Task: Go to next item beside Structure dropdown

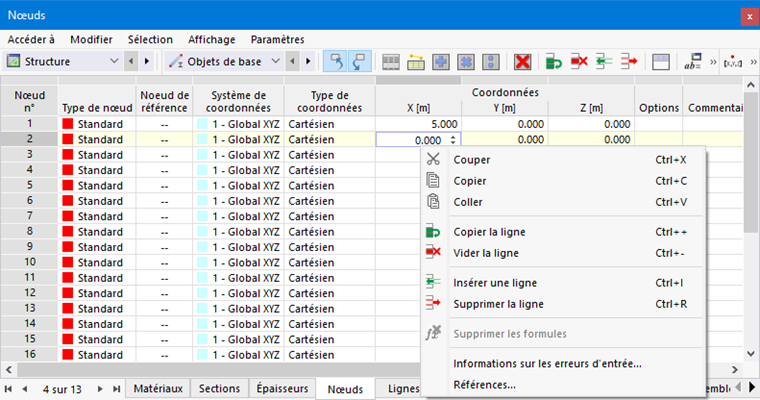Action: coord(147,61)
